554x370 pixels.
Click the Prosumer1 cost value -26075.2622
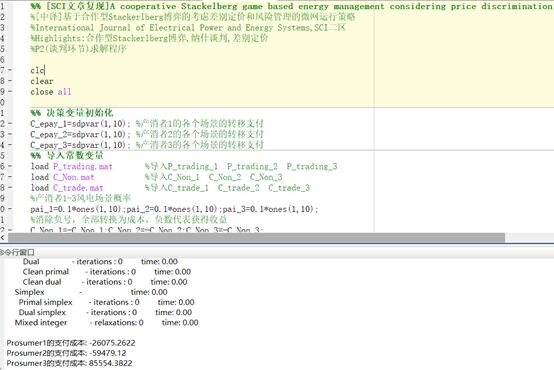(x=112, y=343)
